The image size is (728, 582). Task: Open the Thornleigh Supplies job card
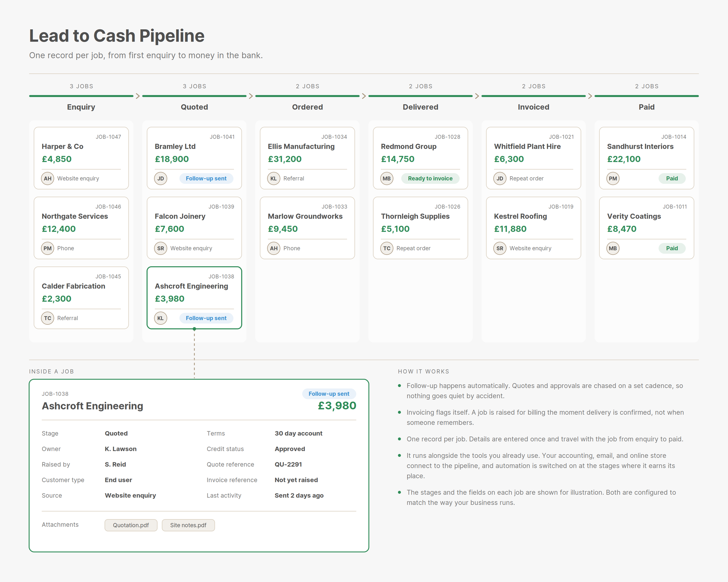[420, 228]
